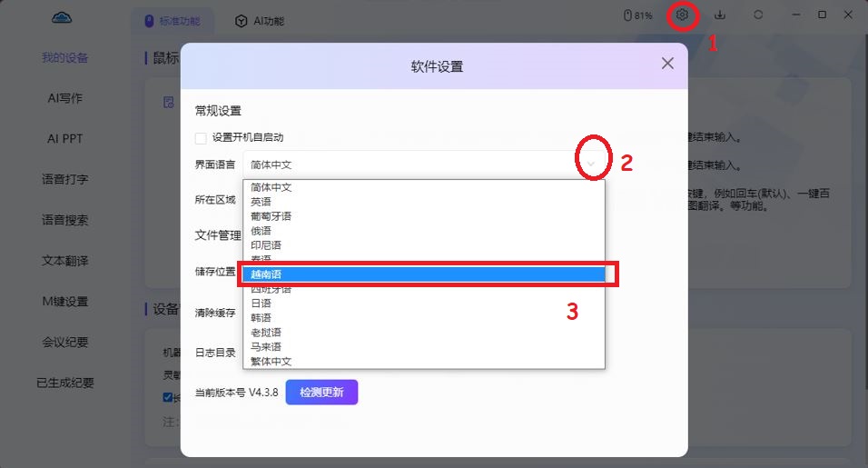The image size is (868, 468).
Task: Go to 语音打字 sidebar item
Action: (x=64, y=179)
